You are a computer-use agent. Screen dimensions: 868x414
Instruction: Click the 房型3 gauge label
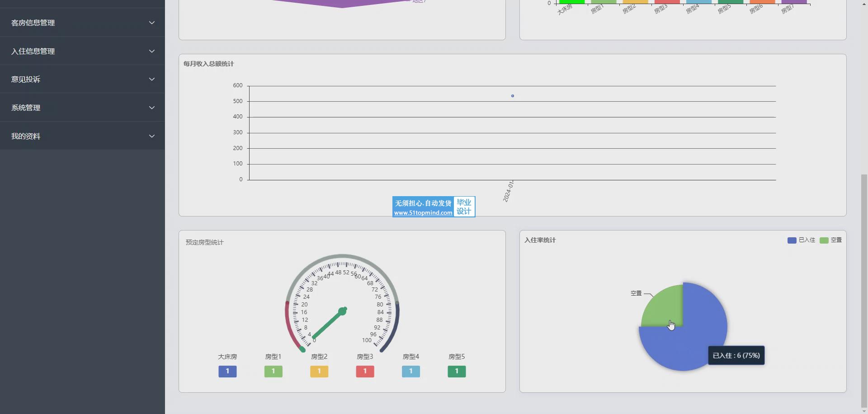(365, 357)
